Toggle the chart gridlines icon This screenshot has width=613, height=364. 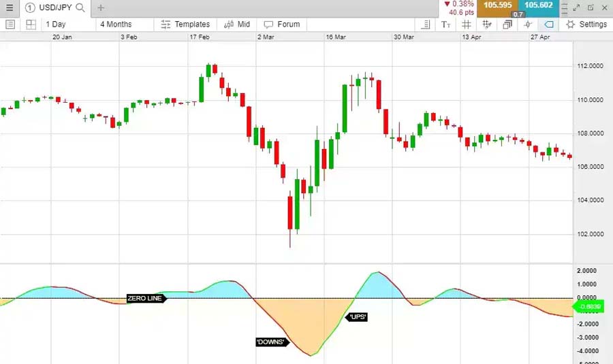467,24
